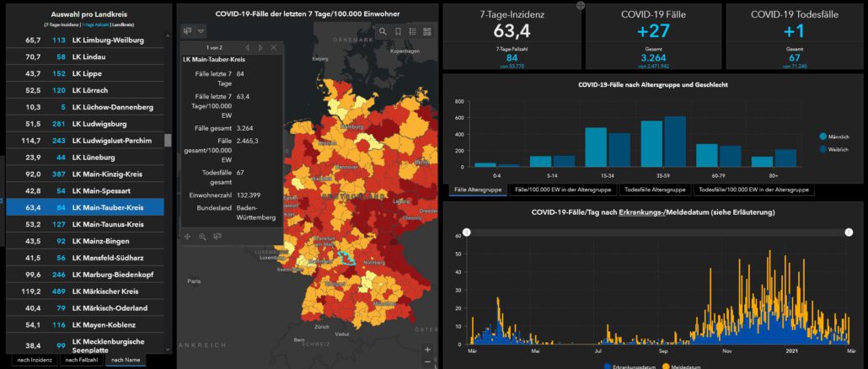The width and height of the screenshot is (868, 369).
Task: Zoom out the map with minus button
Action: tap(427, 361)
